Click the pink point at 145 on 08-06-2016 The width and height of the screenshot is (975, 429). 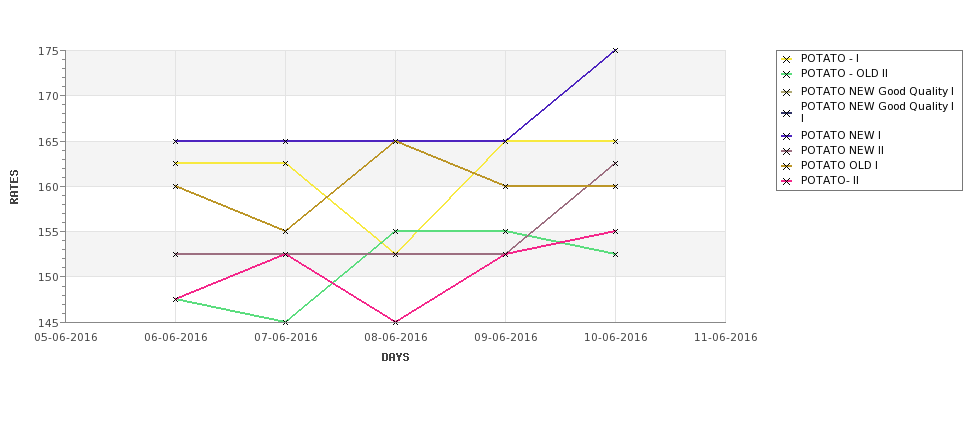pyautogui.click(x=395, y=322)
